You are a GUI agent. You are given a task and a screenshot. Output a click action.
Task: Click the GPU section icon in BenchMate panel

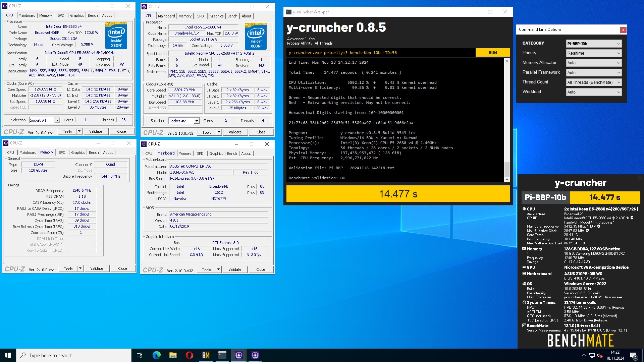click(524, 267)
